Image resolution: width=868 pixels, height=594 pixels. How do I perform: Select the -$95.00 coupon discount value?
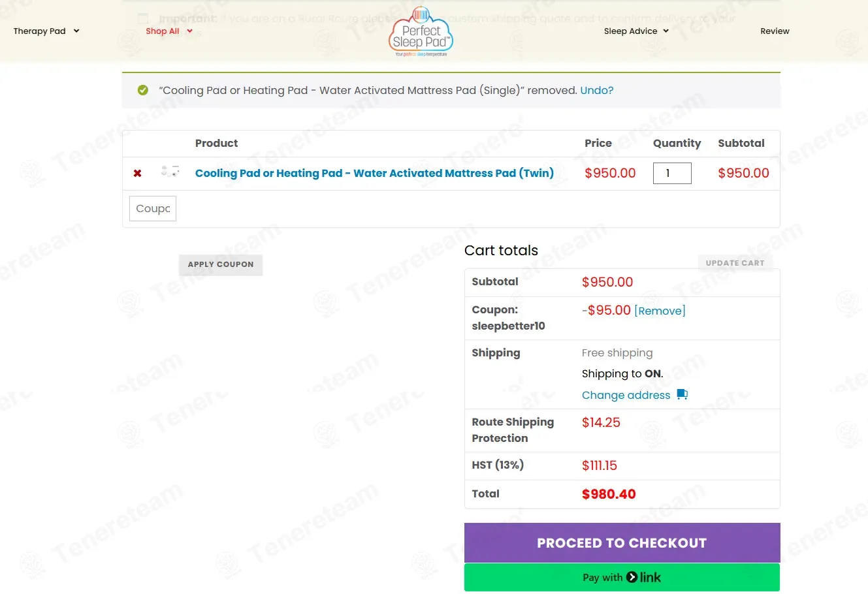click(x=606, y=310)
